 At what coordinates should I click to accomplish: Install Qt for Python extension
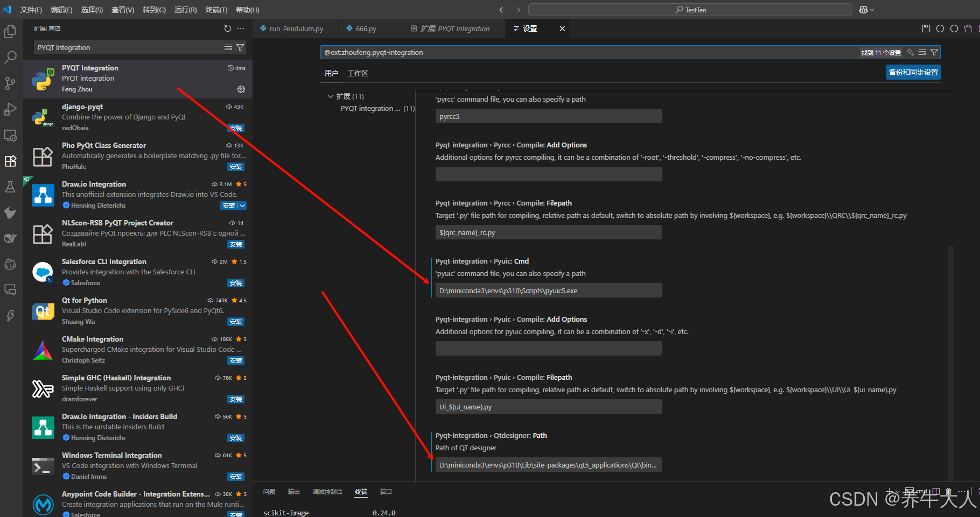click(236, 322)
